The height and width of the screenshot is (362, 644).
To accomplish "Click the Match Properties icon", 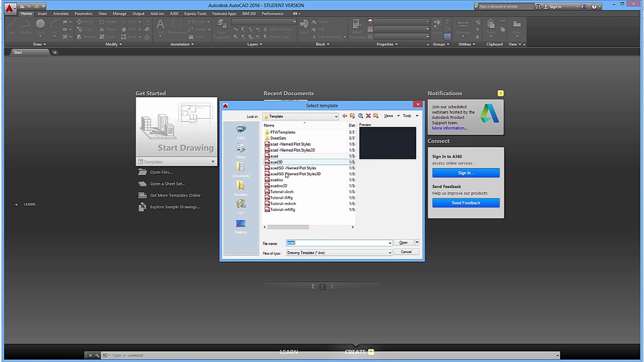I will point(357,29).
